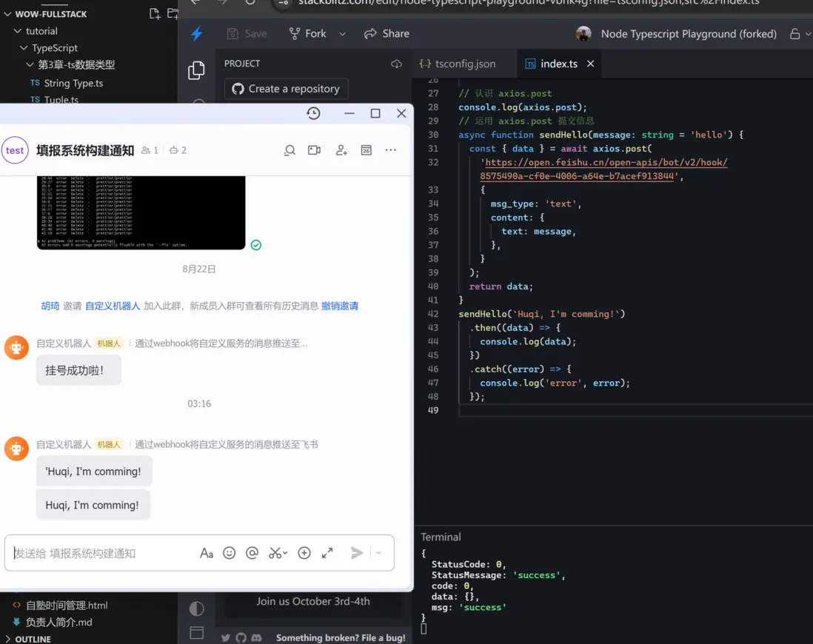Click the StackBlitz lightning bolt logo
Screen dimensions: 813x644
(x=196, y=34)
